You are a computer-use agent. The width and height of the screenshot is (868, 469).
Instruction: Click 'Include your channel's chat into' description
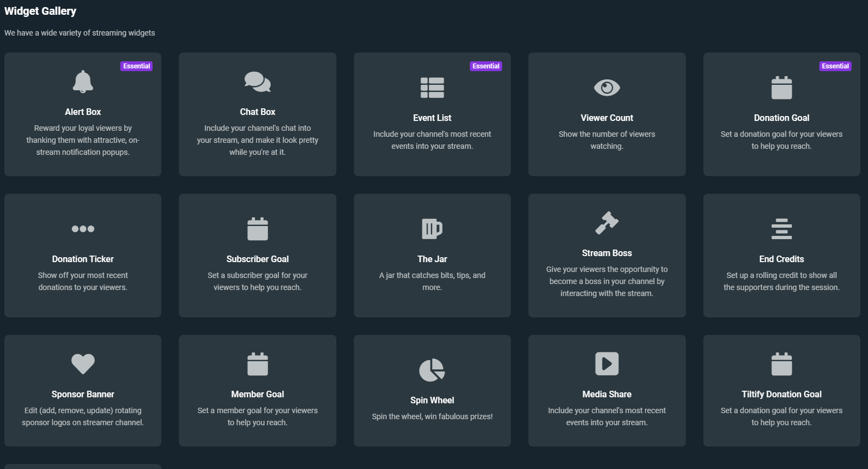(258, 128)
